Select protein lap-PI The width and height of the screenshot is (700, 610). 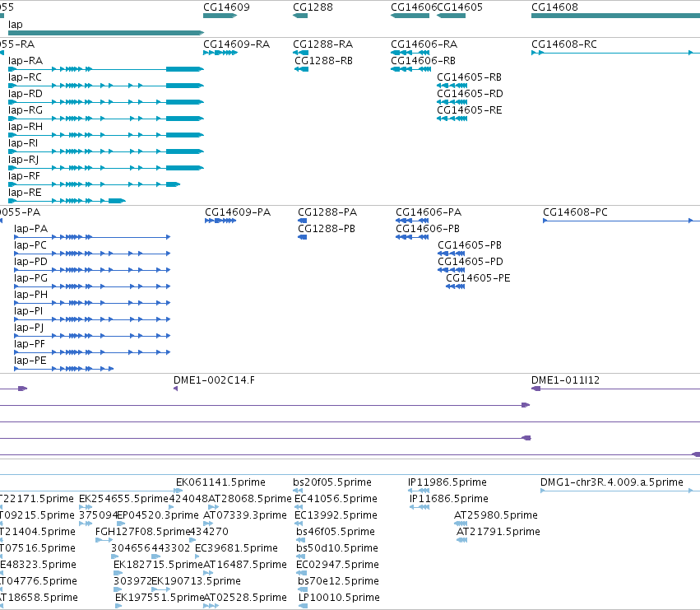[x=92, y=319]
